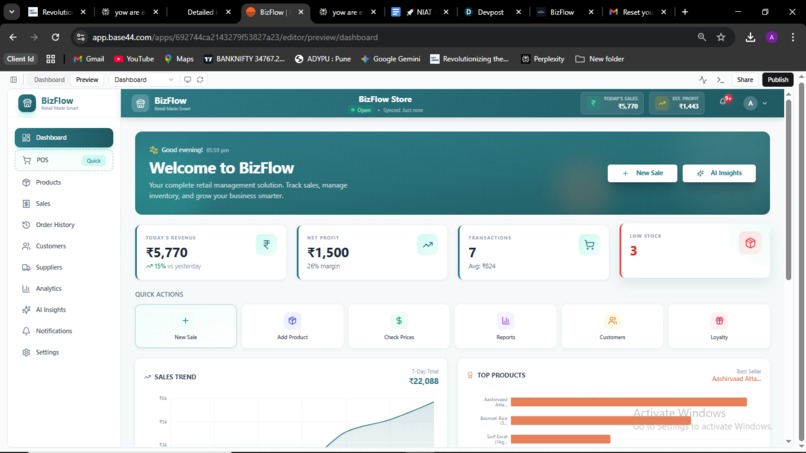This screenshot has height=453, width=806.
Task: Open the YouTube bookmark
Action: click(134, 59)
